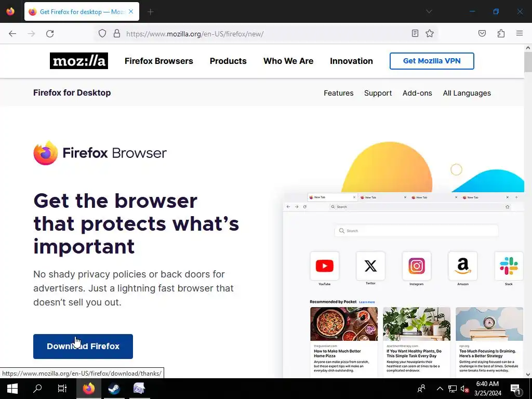This screenshot has width=532, height=399.
Task: Click the scrollbar up arrow
Action: pos(528,48)
